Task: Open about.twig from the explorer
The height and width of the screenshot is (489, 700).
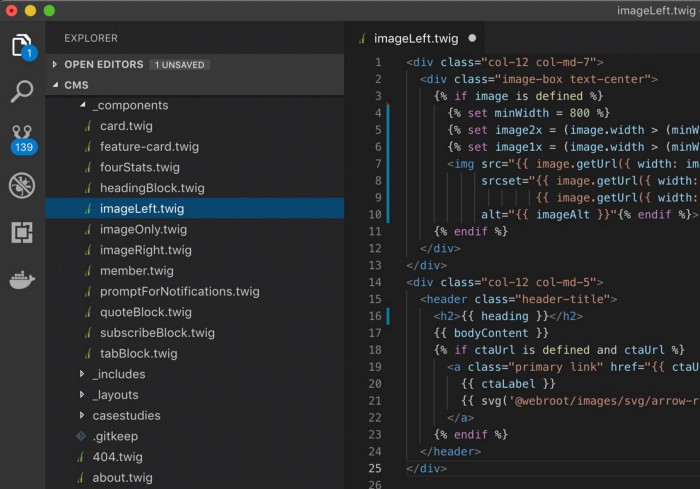Action: (x=122, y=477)
